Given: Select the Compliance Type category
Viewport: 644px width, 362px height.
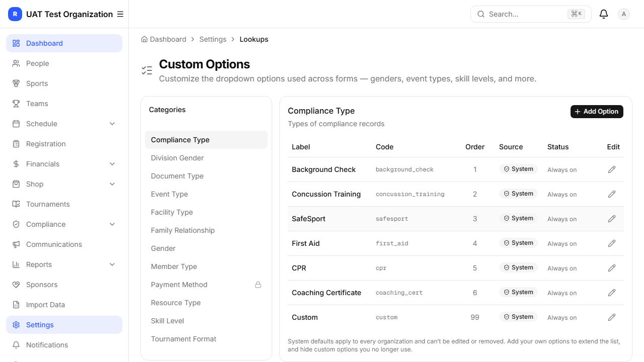Looking at the screenshot, I should [x=206, y=140].
